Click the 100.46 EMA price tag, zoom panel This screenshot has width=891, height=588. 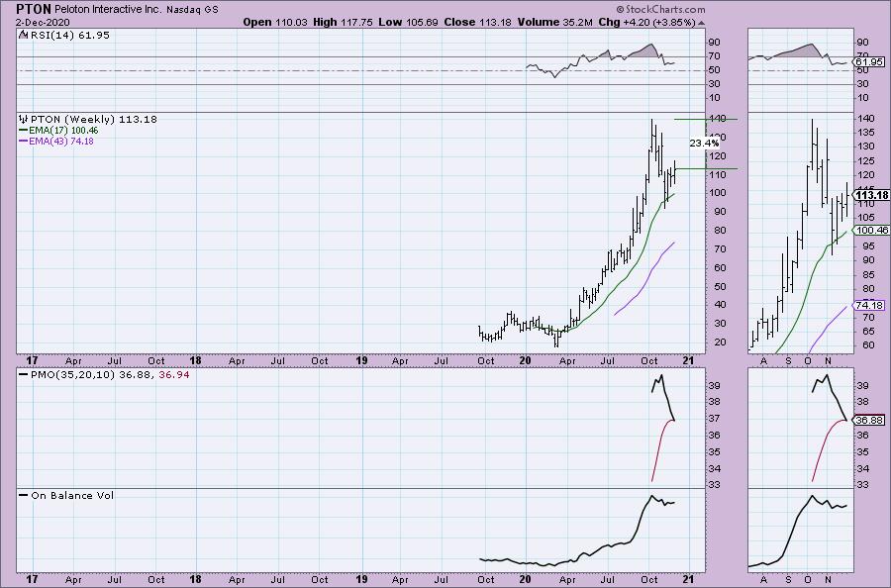coord(871,230)
